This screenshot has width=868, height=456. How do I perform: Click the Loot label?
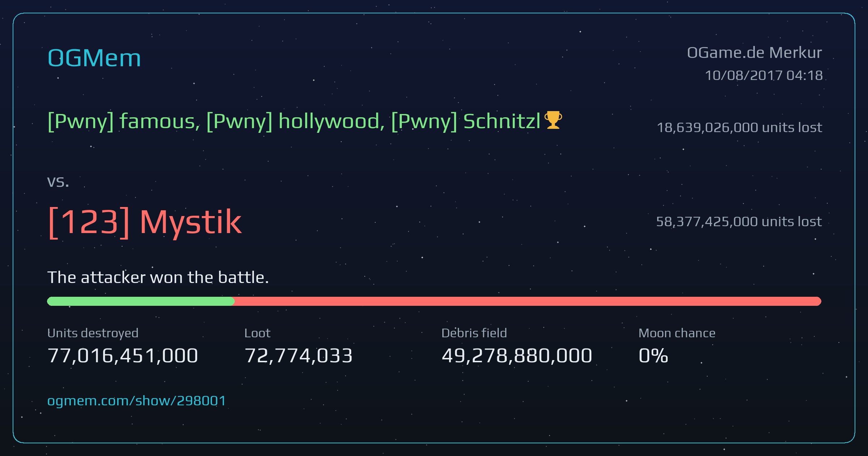coord(257,333)
